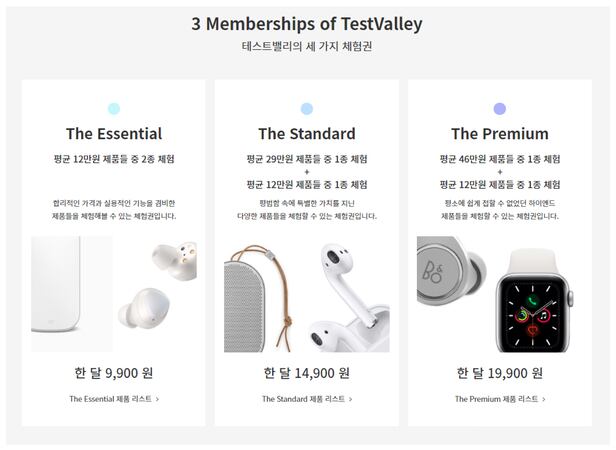Select The Essential membership title
The width and height of the screenshot is (616, 450).
114,134
